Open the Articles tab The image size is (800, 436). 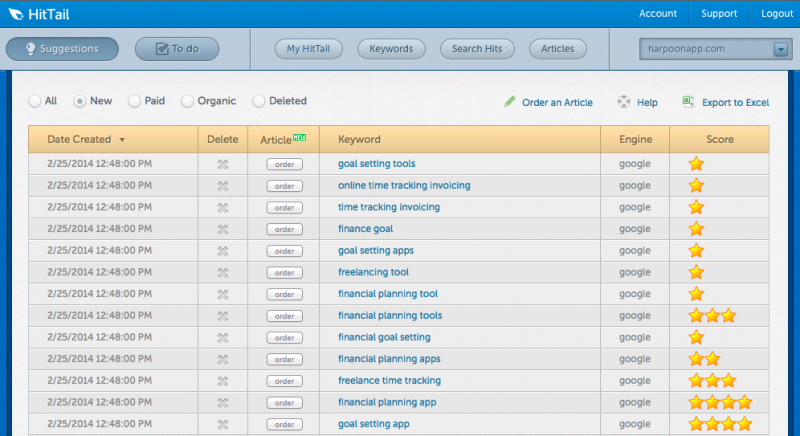coord(558,49)
